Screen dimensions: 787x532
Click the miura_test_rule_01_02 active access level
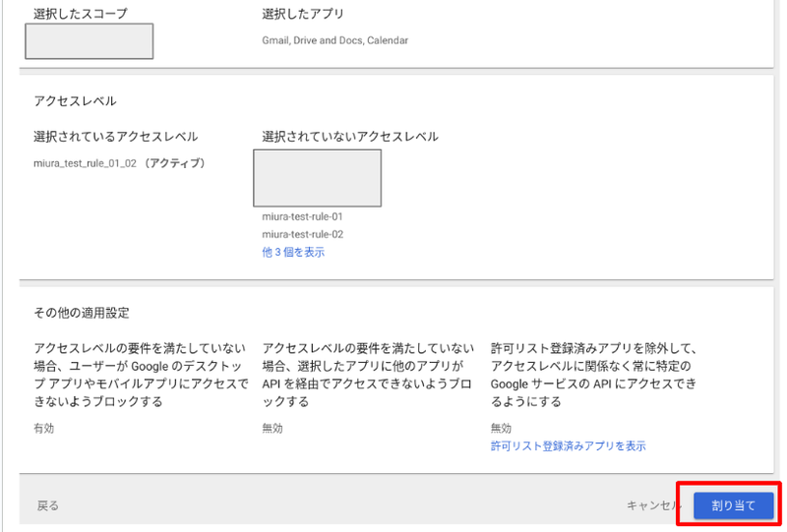[119, 163]
